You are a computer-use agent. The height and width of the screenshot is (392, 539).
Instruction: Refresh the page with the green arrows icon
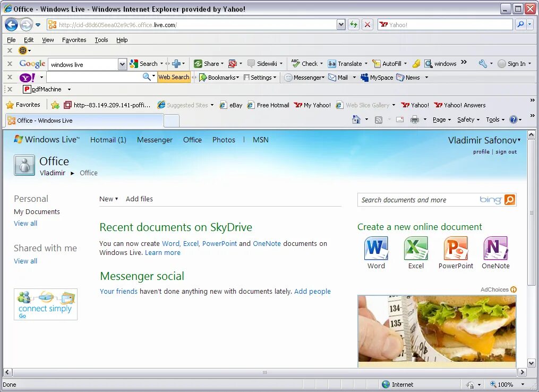click(x=354, y=24)
